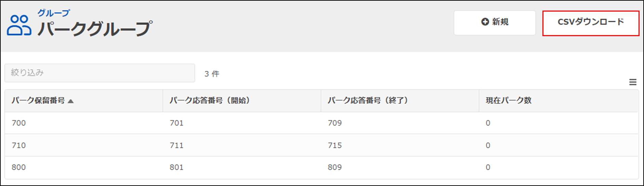The width and height of the screenshot is (644, 186).
Task: Click the 新規 button
Action: (495, 23)
